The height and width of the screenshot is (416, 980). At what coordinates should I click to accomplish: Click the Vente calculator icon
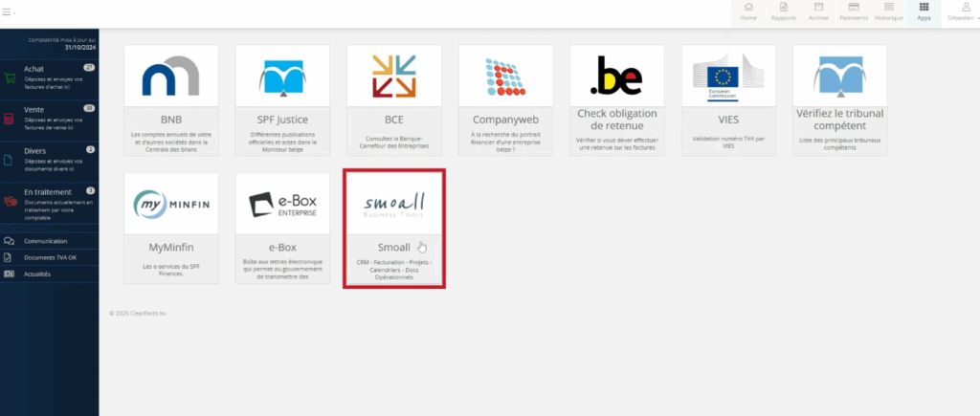pyautogui.click(x=9, y=119)
